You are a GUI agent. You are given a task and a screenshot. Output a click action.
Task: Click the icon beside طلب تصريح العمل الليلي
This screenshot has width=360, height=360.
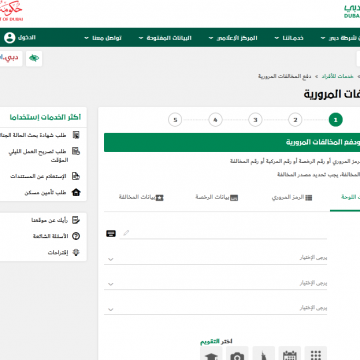(76, 151)
